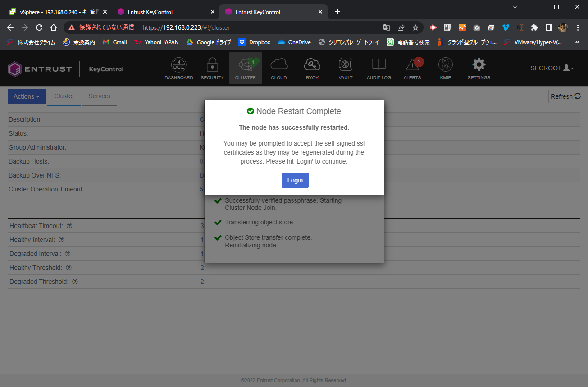588x387 pixels.
Task: Open a new browser tab
Action: (x=337, y=12)
